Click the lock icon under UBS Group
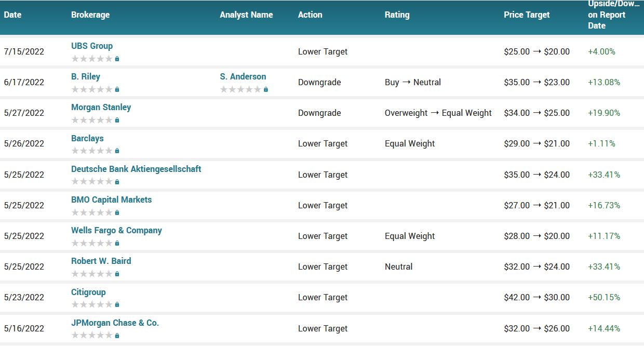Screen dimensions: 644x346 117,59
